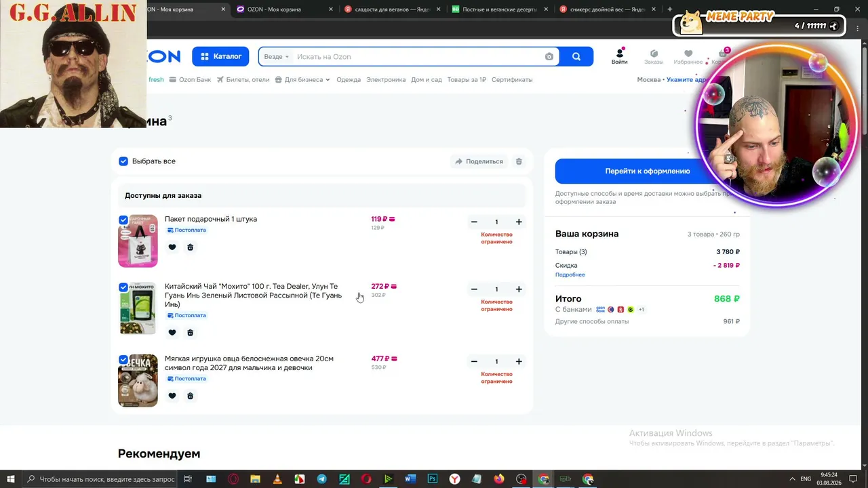Switch the ENG keyboard language indicator

(x=806, y=479)
